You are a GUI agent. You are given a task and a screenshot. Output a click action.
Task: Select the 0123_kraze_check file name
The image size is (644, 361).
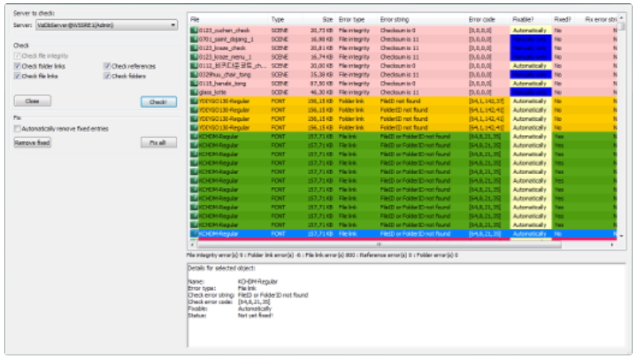[x=222, y=48]
